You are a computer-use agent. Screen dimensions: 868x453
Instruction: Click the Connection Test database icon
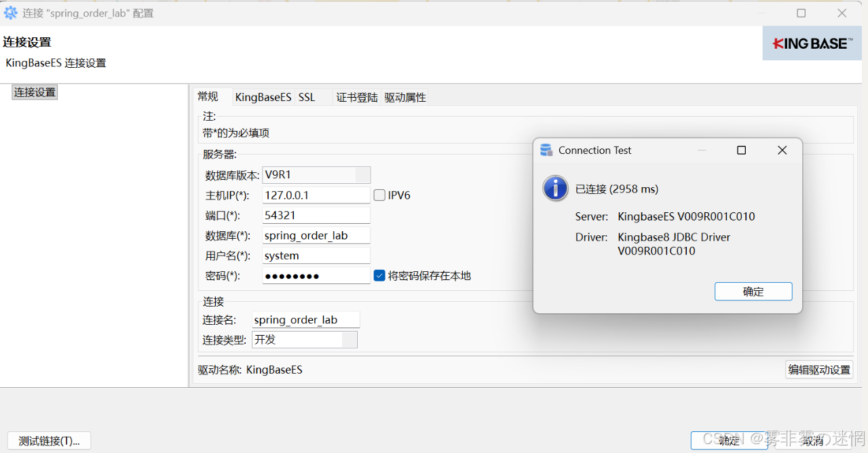pos(546,151)
